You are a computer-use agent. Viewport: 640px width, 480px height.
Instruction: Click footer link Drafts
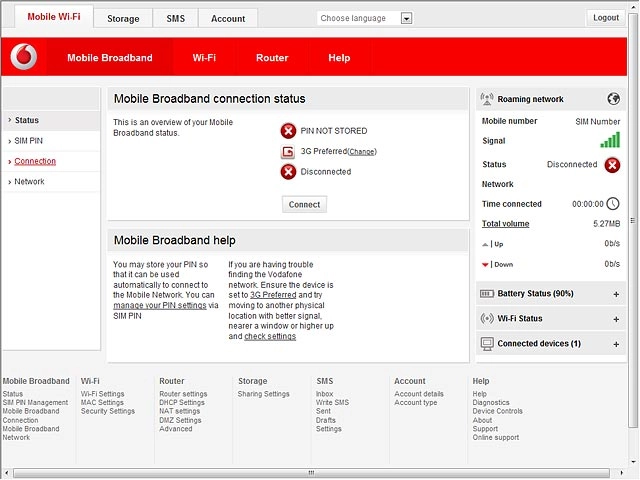point(326,420)
